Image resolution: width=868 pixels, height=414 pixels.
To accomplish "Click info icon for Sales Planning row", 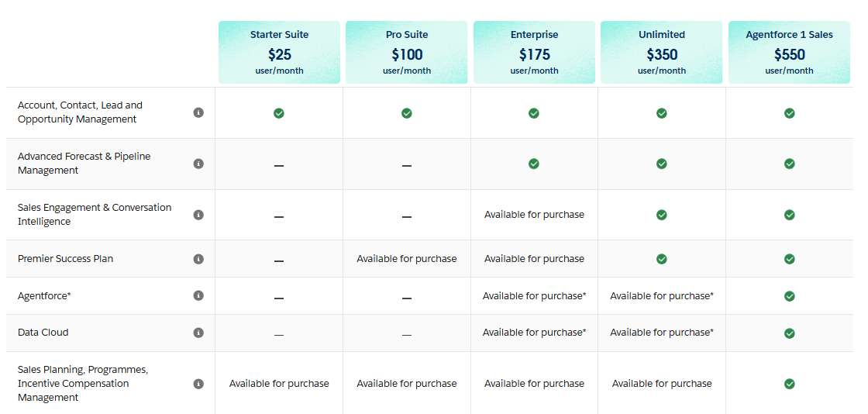I will click(x=198, y=384).
